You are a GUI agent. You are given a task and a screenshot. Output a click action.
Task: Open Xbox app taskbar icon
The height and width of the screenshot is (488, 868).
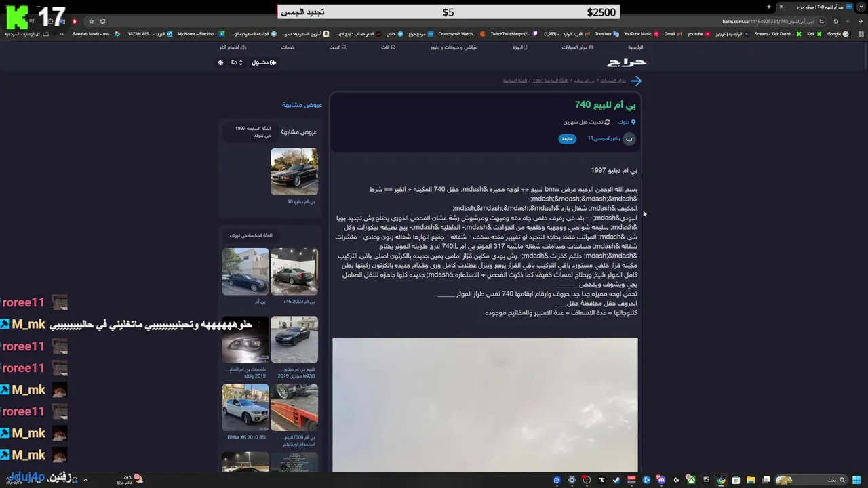pyautogui.click(x=691, y=480)
